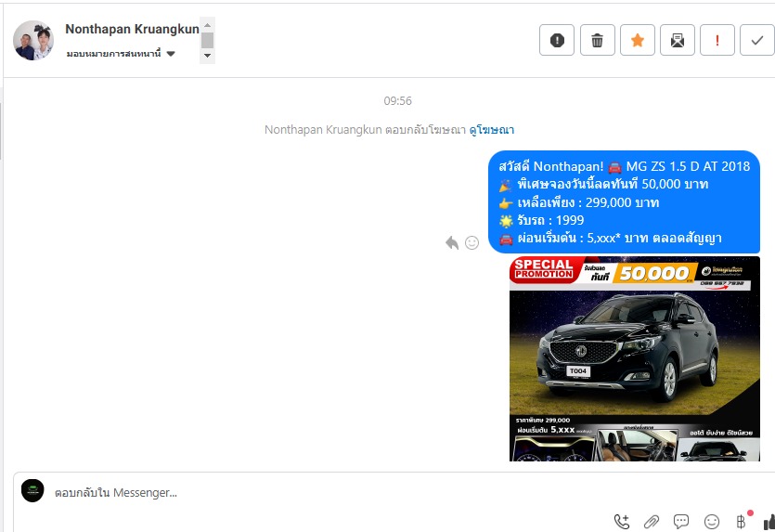Open the baht payment request icon
Screen dimensions: 775x532
point(741,522)
